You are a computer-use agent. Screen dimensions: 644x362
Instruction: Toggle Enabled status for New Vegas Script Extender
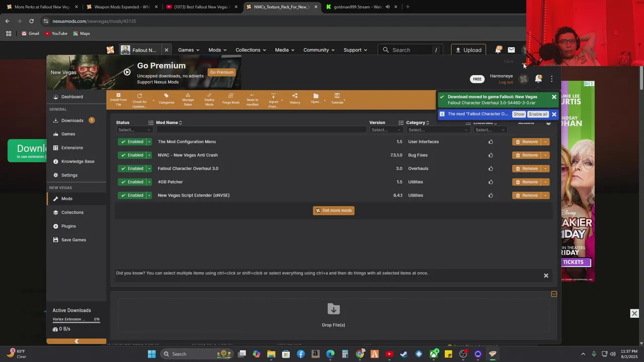[132, 195]
